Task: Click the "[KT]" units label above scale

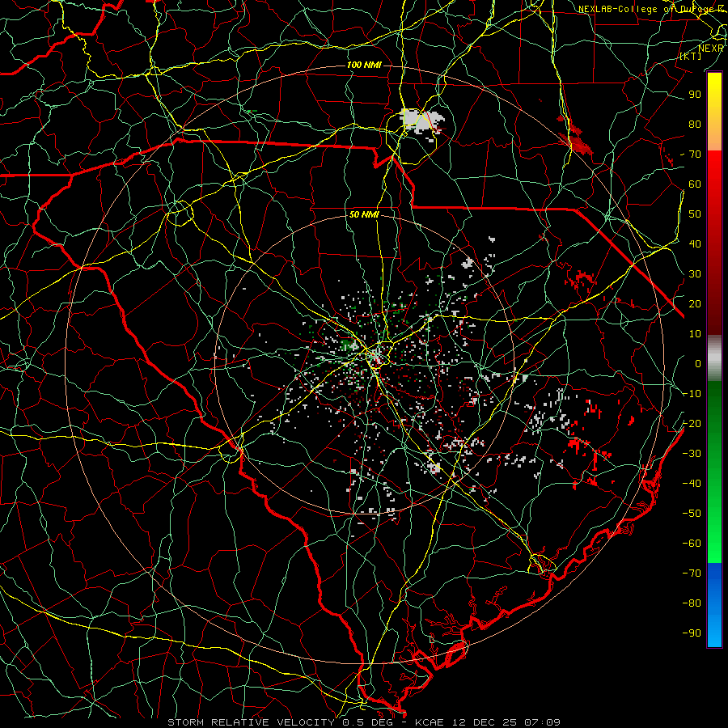Action: pos(691,56)
